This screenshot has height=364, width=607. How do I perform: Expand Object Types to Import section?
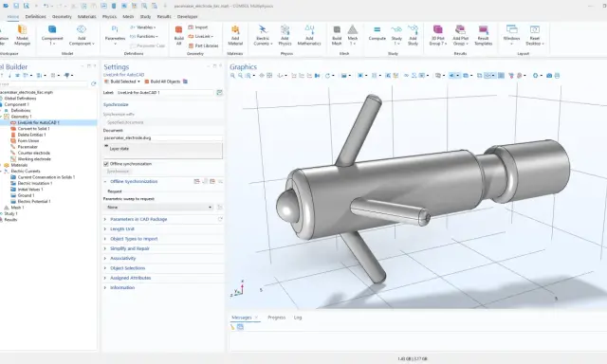point(134,239)
